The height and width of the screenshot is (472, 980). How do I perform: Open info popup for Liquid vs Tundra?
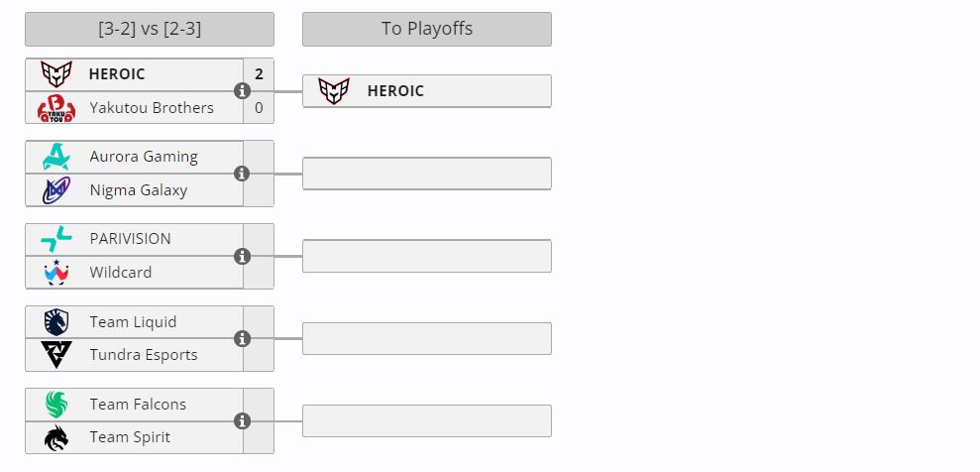point(242,339)
